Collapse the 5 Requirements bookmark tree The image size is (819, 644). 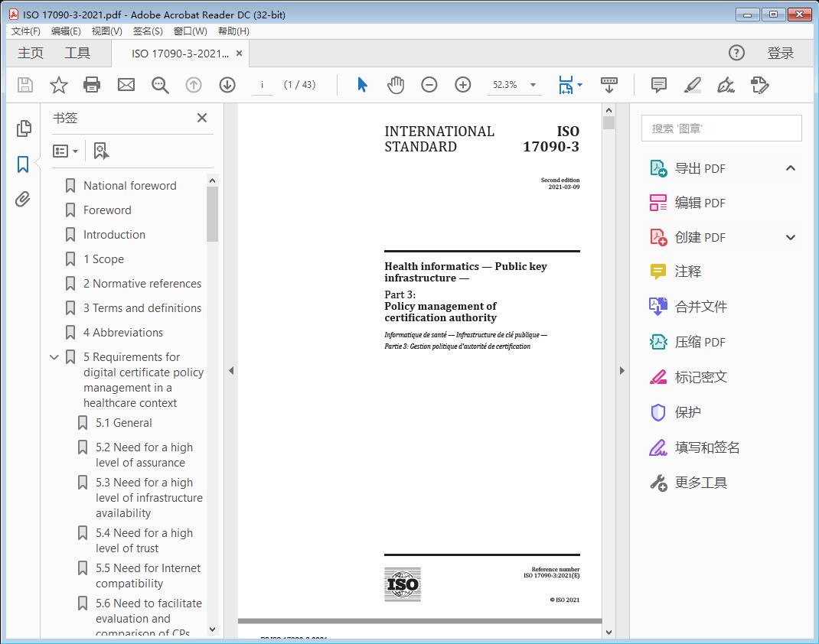[x=53, y=356]
